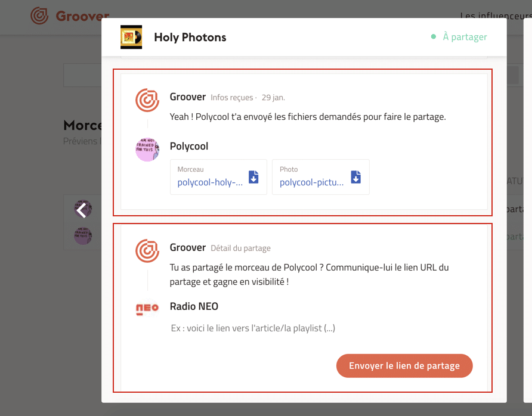The height and width of the screenshot is (416, 532).
Task: Click the Groover avatar beside 'Détail du partage'
Action: [147, 251]
